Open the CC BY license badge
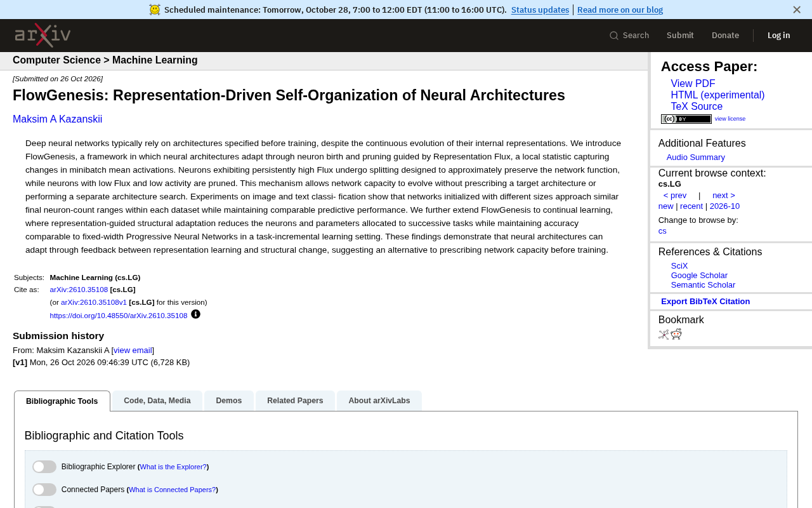Image resolution: width=812 pixels, height=508 pixels. coord(686,119)
